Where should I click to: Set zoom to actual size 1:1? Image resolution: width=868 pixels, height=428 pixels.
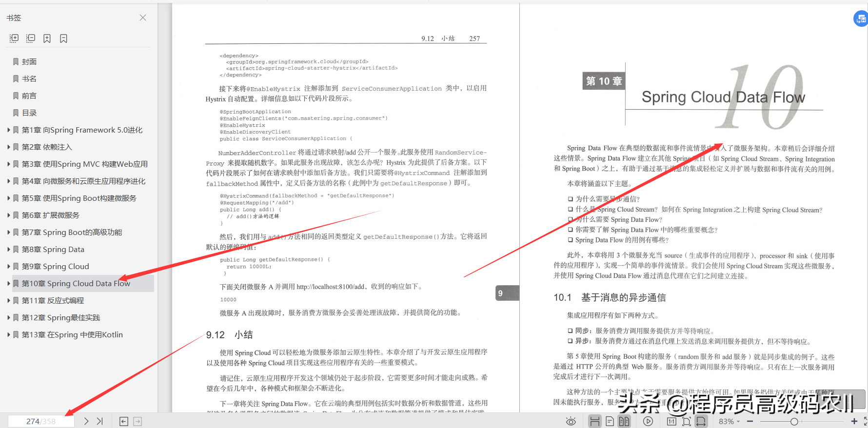pyautogui.click(x=671, y=421)
